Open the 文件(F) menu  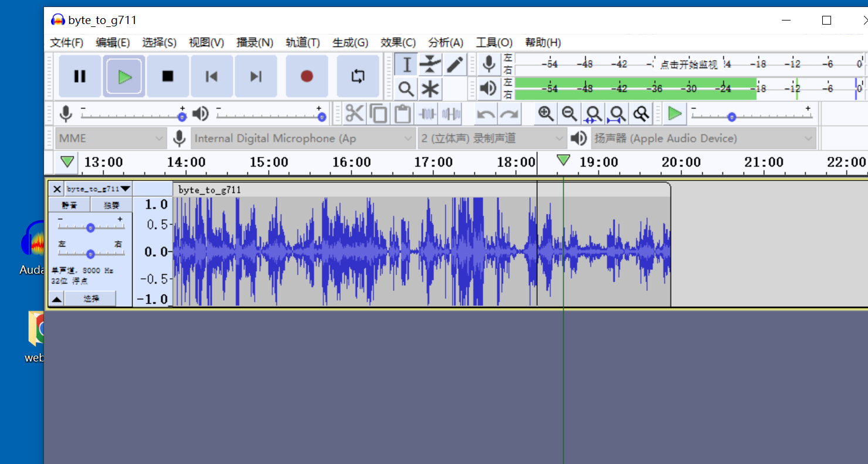point(67,42)
